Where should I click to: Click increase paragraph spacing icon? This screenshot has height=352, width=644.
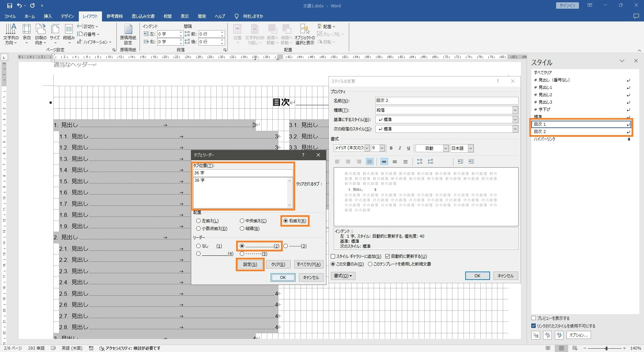click(x=420, y=162)
